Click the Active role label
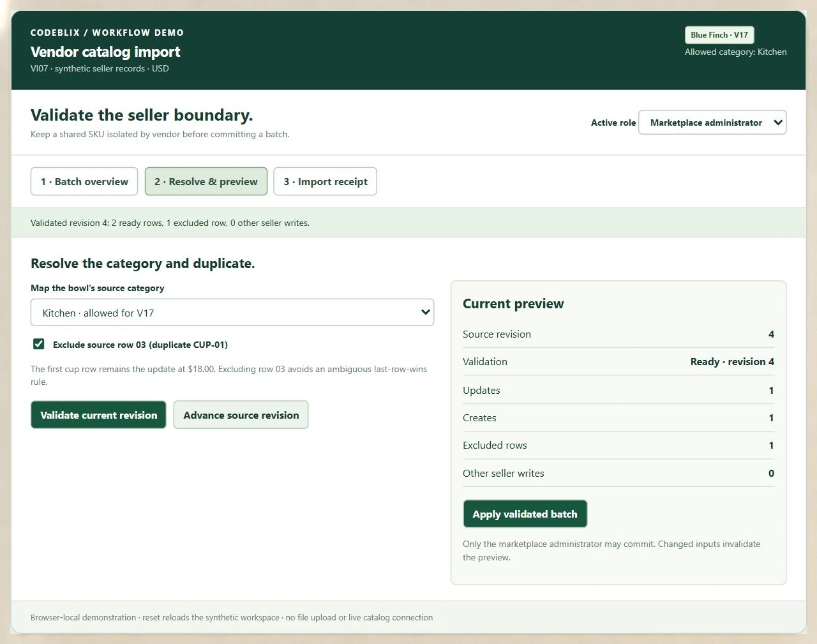Viewport: 817px width, 644px height. (613, 123)
